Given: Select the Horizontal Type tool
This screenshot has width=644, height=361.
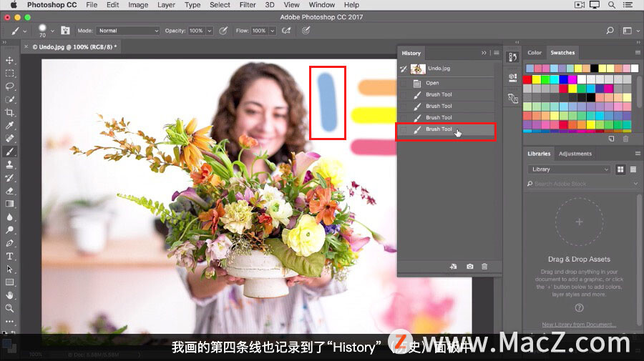Looking at the screenshot, I should click(x=9, y=257).
